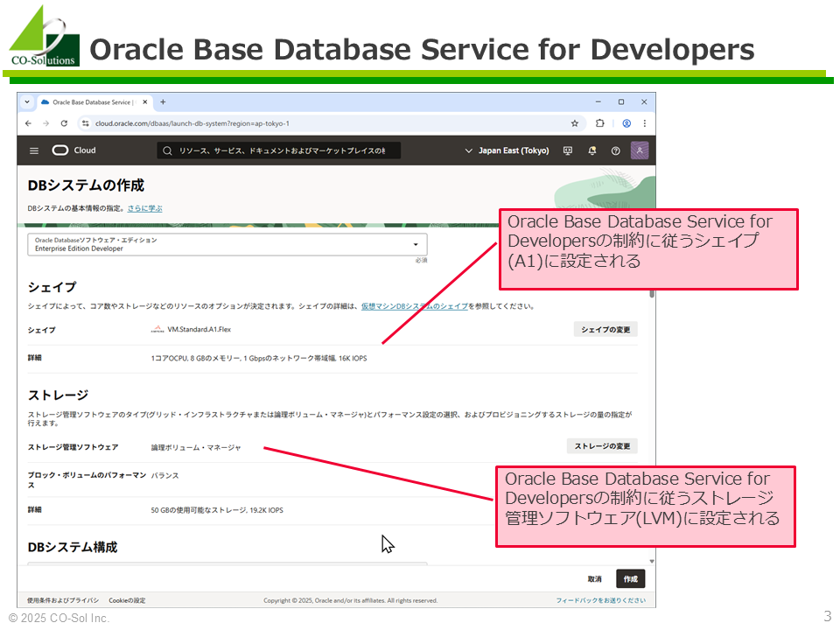840x630 pixels.
Task: Click the page vertical scrollbar thumb
Action: click(x=652, y=294)
